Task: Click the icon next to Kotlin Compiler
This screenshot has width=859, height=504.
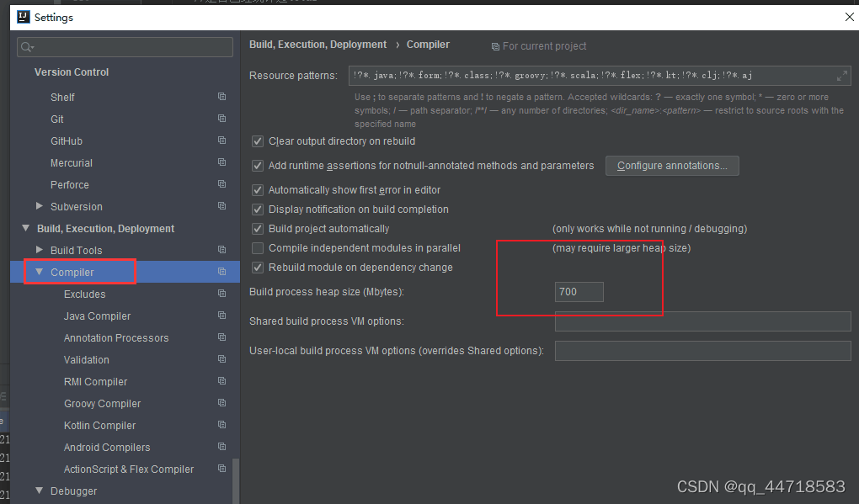Action: (x=221, y=425)
